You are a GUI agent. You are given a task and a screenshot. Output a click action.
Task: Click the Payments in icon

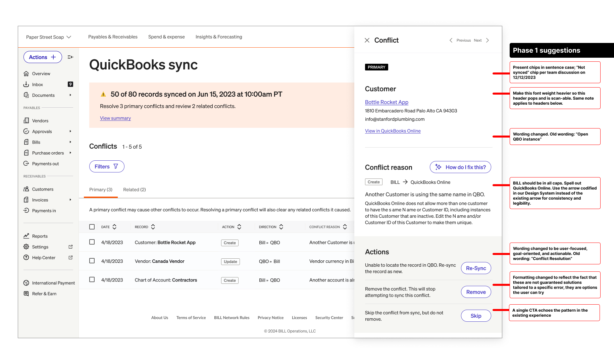26,210
